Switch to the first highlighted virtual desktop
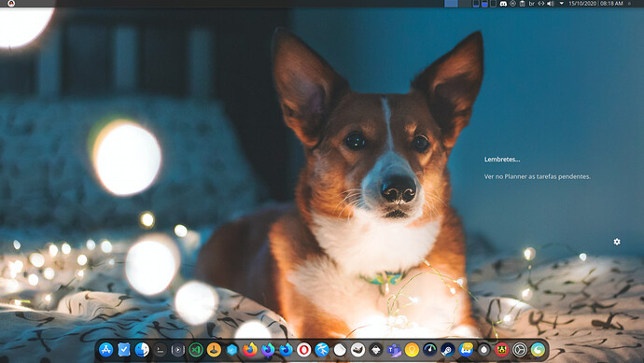644x363 pixels. click(x=451, y=4)
